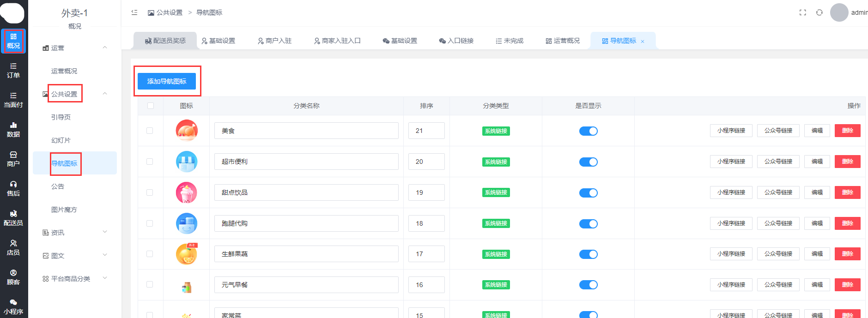Image resolution: width=868 pixels, height=318 pixels.
Task: Open the 配送员 delivery rider icon
Action: (13, 218)
